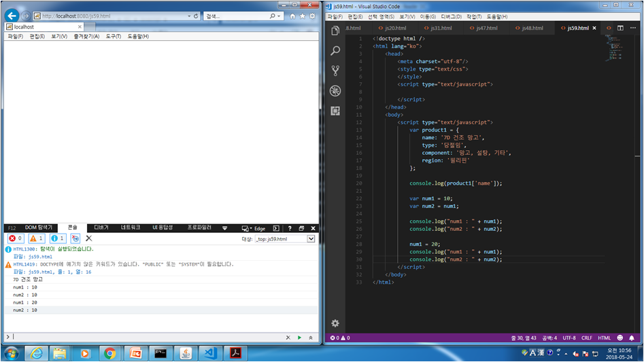644x362 pixels.
Task: Click the feedback smiley in the status bar
Action: 620,338
